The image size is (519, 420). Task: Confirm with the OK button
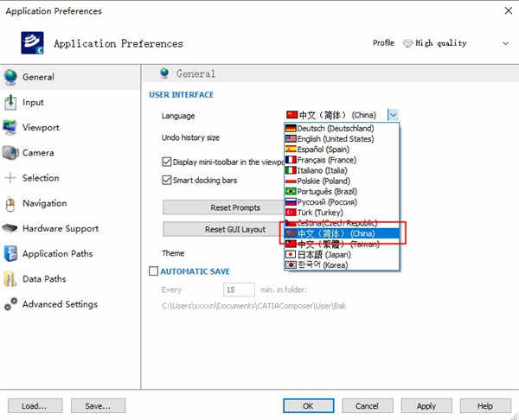pyautogui.click(x=308, y=405)
